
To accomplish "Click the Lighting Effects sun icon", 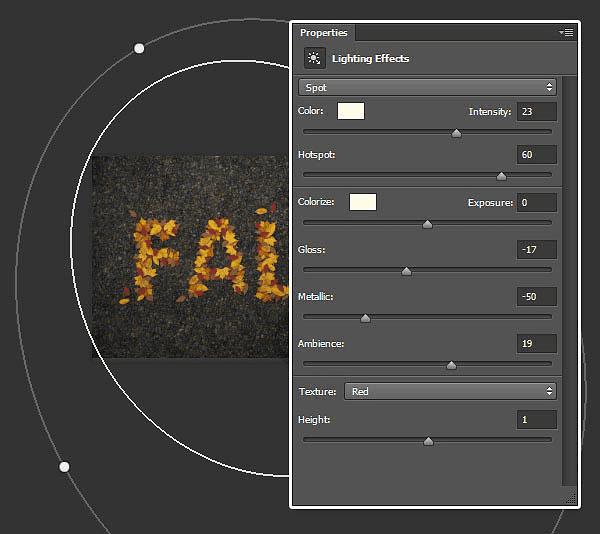I will click(x=315, y=58).
